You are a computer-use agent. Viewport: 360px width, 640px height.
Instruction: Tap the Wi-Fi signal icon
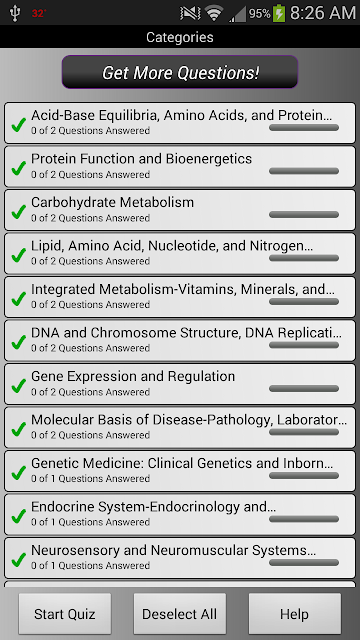click(x=214, y=13)
